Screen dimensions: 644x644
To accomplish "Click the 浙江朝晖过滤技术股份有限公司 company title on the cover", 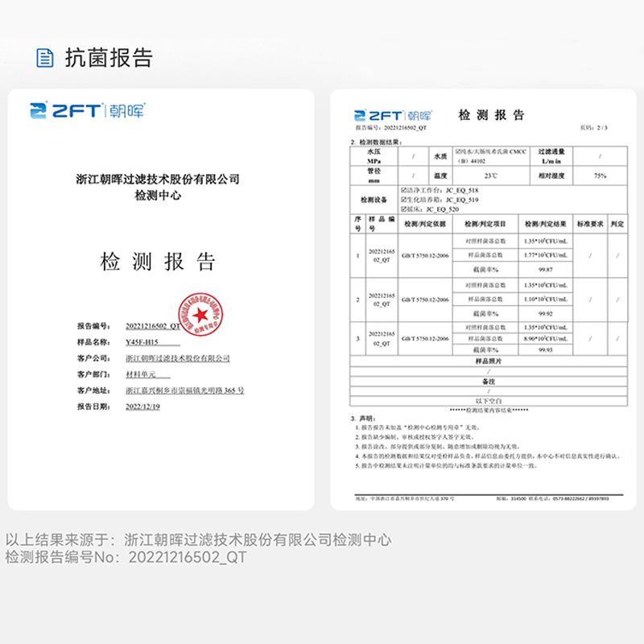I will [158, 179].
